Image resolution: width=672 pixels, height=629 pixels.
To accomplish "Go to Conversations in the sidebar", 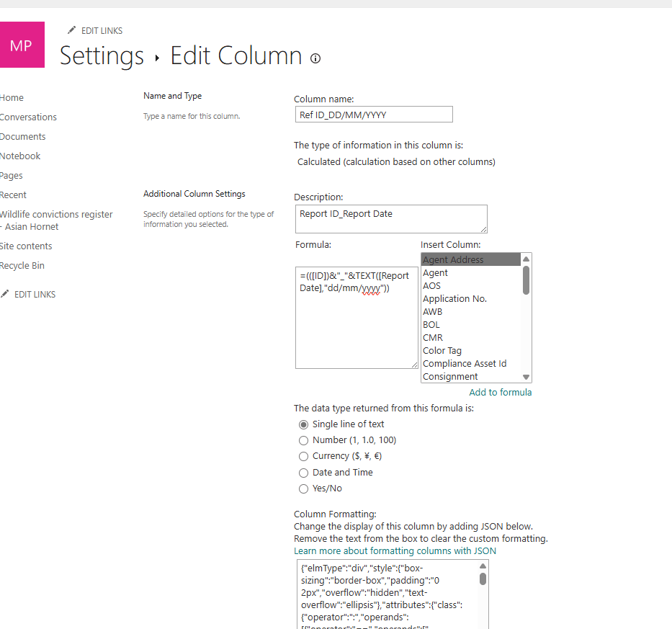I will pyautogui.click(x=28, y=117).
